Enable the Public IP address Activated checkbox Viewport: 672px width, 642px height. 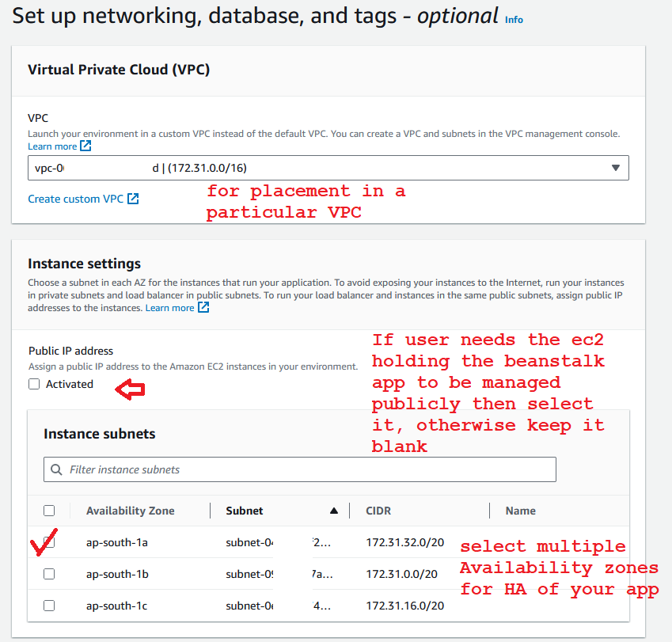coord(34,384)
